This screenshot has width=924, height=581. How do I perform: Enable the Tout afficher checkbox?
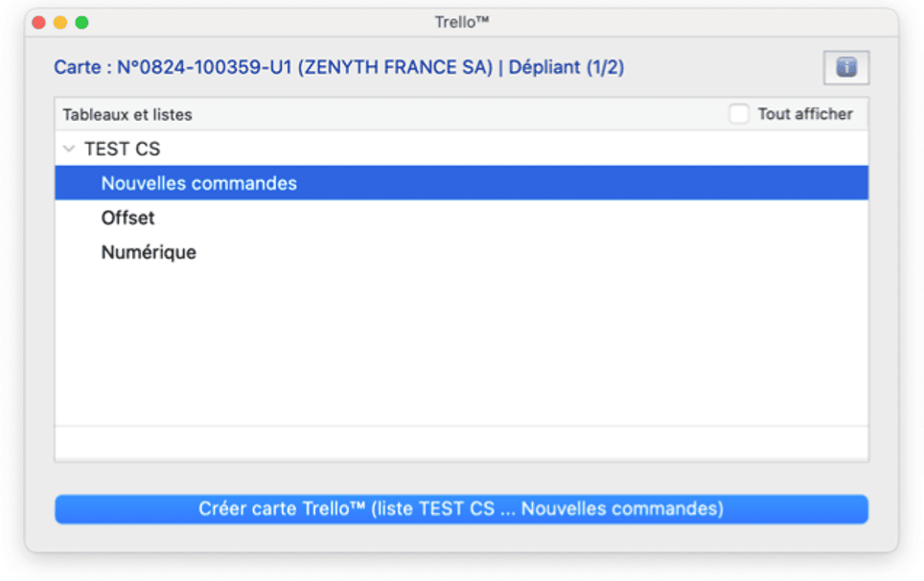[738, 114]
